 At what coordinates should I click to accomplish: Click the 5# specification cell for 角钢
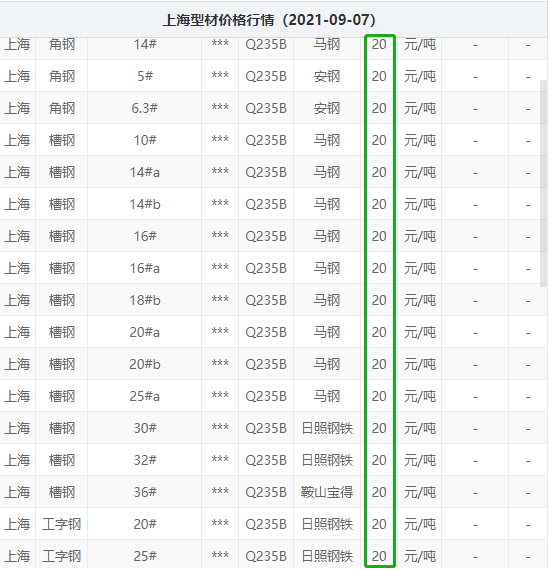[145, 76]
